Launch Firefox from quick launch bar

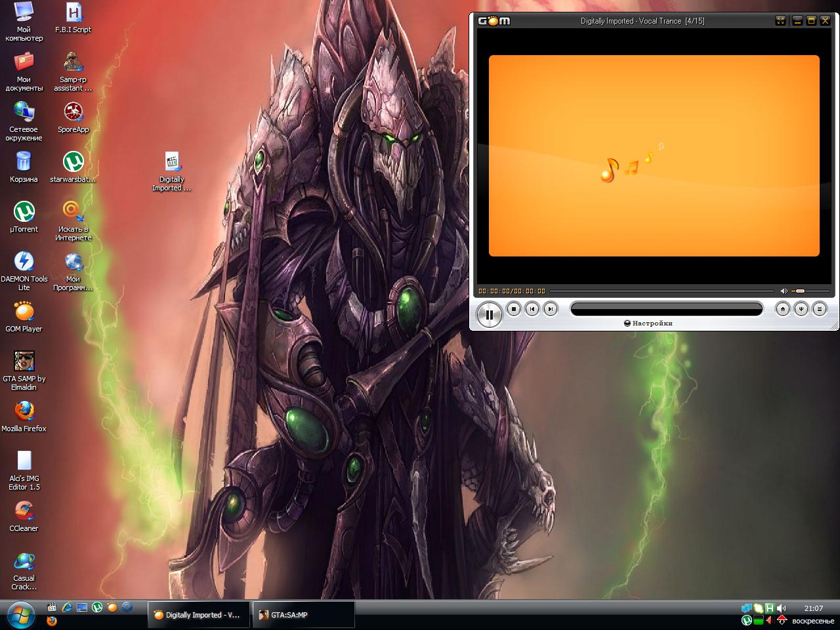tap(52, 621)
